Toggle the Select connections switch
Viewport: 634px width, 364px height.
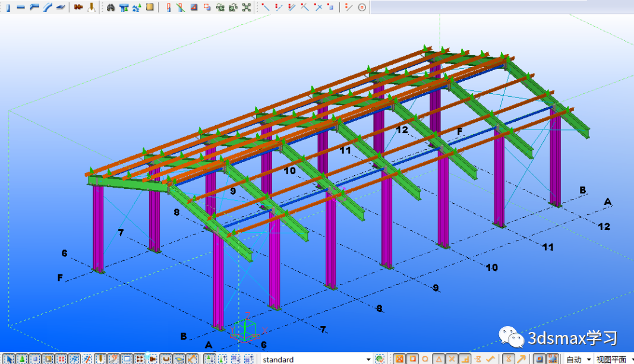coord(22,359)
